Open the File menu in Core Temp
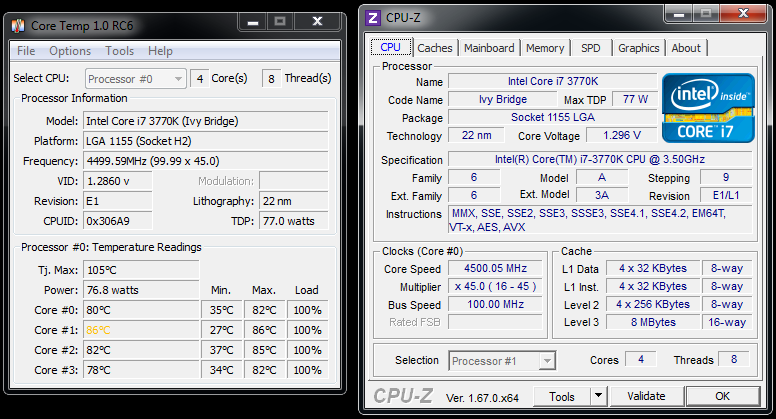Viewport: 776px width, 419px height. click(26, 51)
